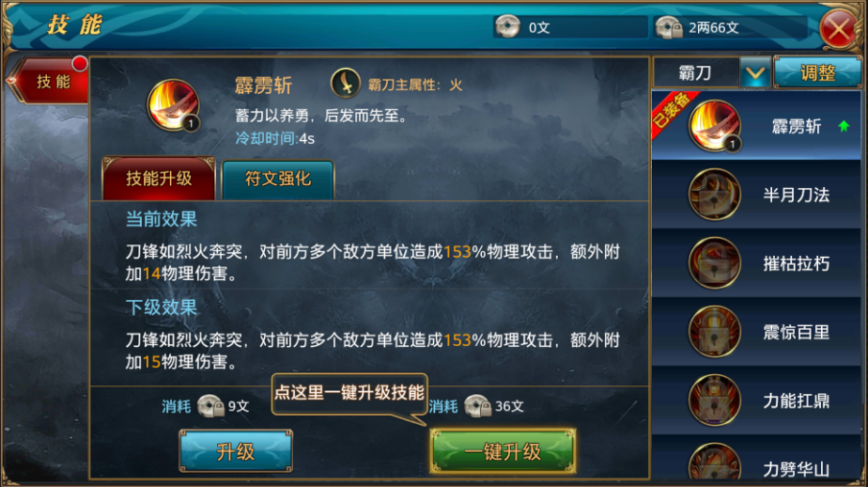Click the 调整 button
868x487 pixels.
pyautogui.click(x=817, y=72)
